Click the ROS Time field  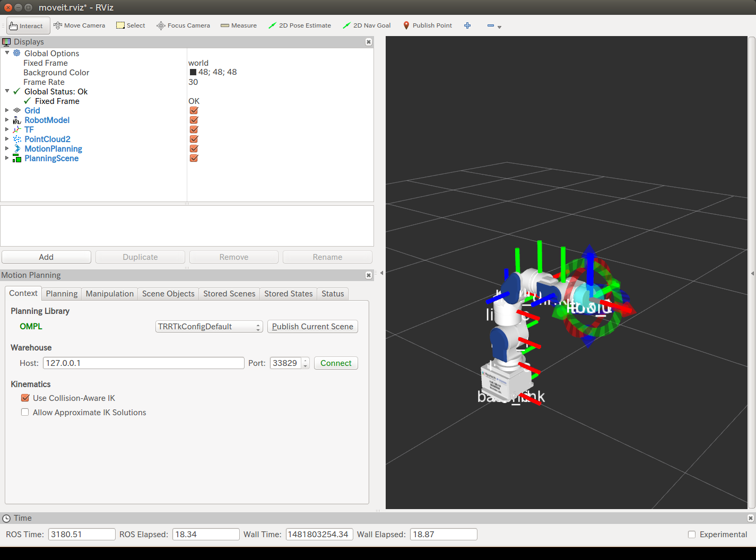pos(82,535)
